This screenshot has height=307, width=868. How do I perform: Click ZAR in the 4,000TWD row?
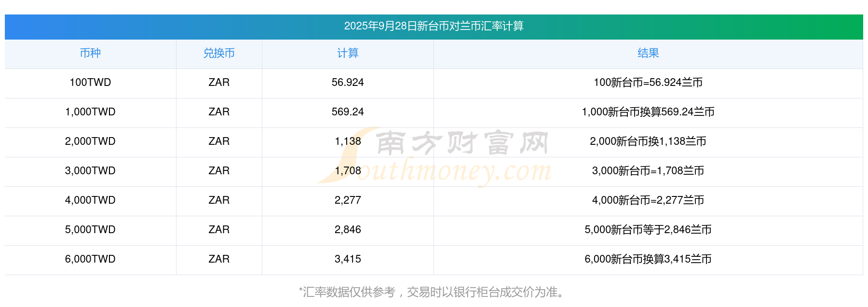219,200
